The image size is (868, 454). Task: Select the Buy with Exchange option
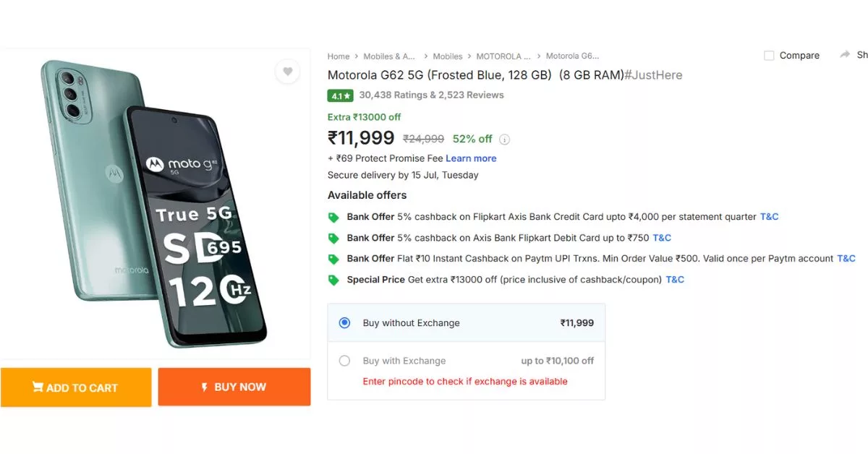coord(344,361)
